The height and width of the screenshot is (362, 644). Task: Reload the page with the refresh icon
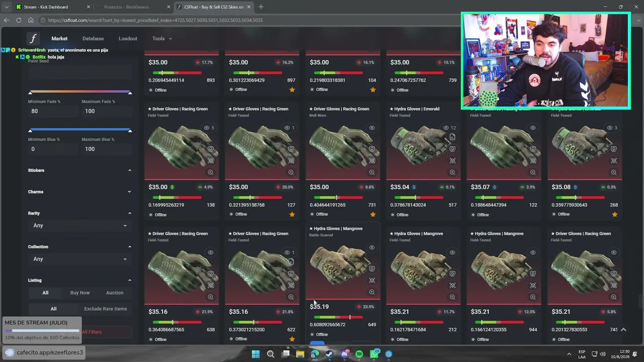coord(19,20)
